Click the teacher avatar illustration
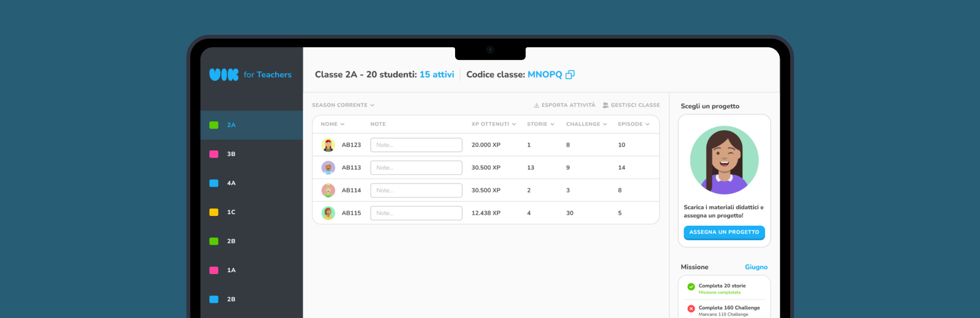Viewport: 980px width, 318px height. (x=724, y=160)
